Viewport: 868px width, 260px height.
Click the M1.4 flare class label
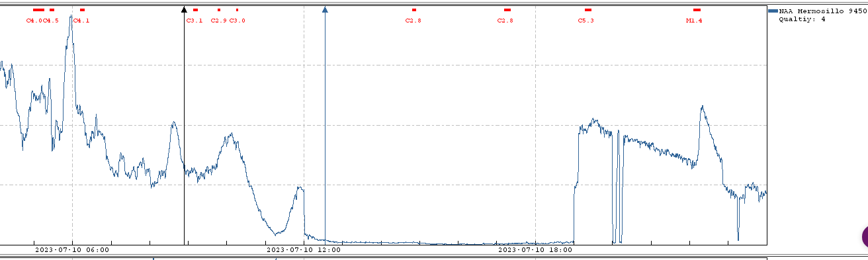(x=694, y=21)
